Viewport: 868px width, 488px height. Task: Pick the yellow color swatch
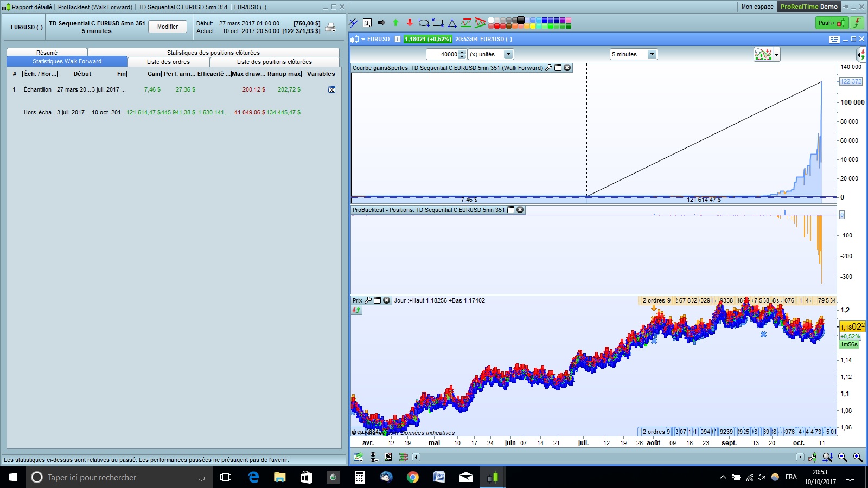tap(533, 26)
